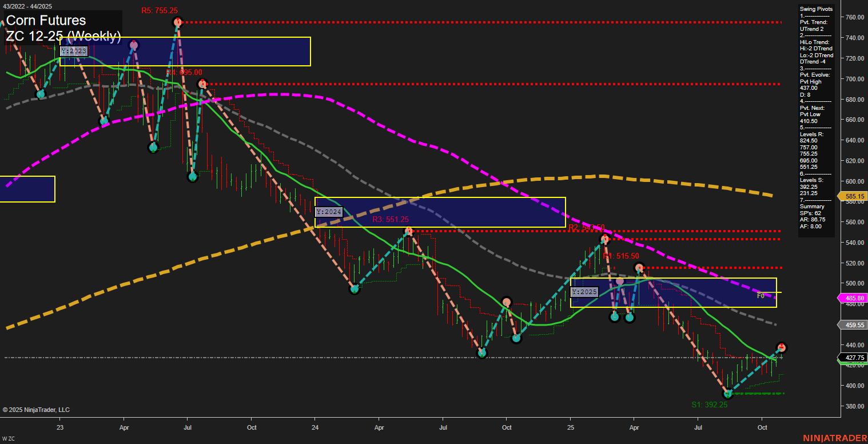868x444 pixels.
Task: Select the Y:2025 yearly zone label
Action: [584, 292]
